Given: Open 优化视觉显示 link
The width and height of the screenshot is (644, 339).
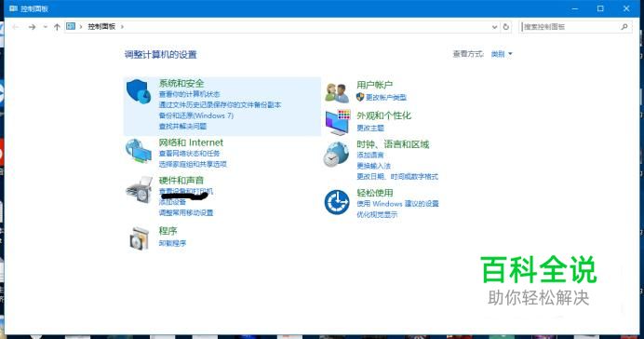Looking at the screenshot, I should (x=377, y=214).
